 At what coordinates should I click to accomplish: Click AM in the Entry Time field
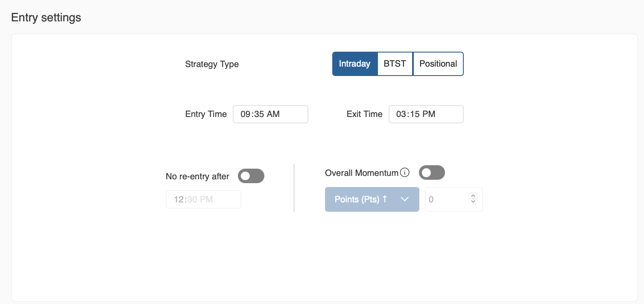(273, 114)
